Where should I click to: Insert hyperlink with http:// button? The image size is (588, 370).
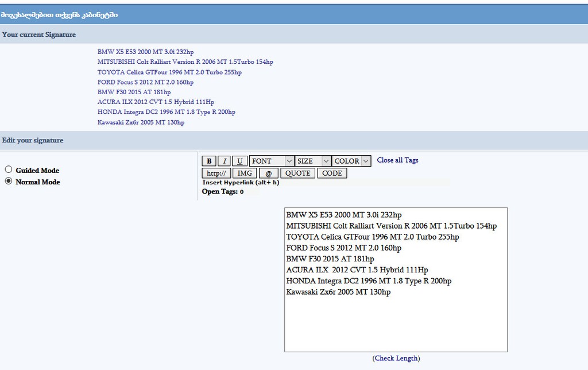[216, 174]
